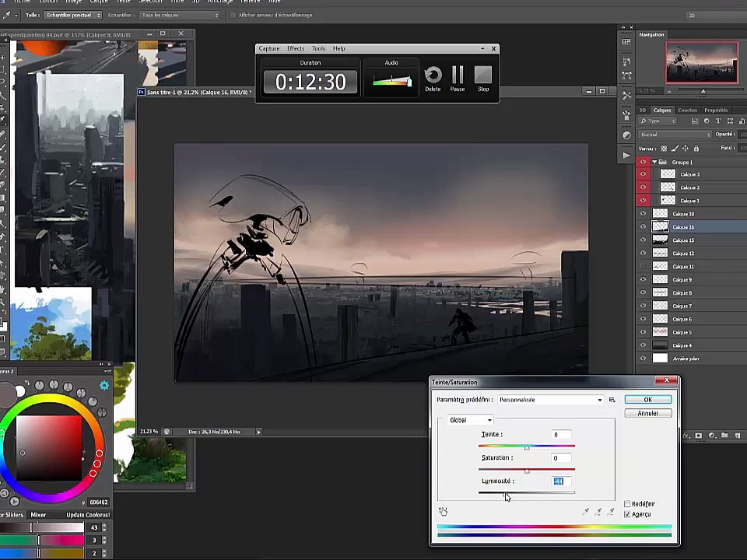Select the add-to-sample eyedropper

(598, 512)
